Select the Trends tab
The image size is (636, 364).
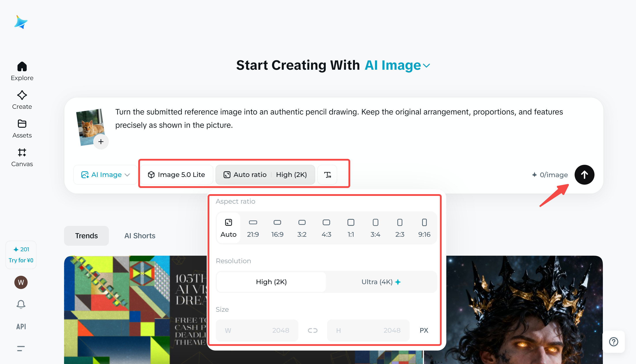point(86,236)
